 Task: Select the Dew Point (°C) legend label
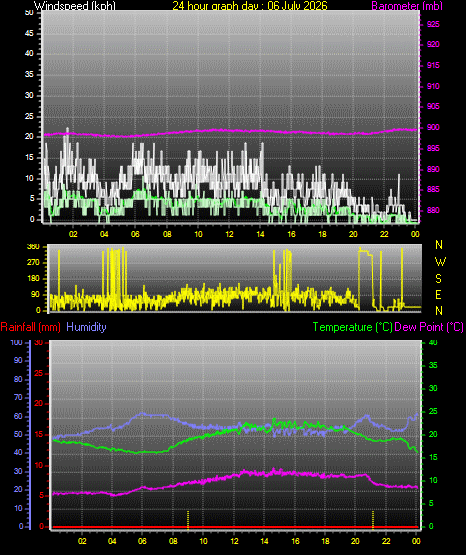pos(429,327)
